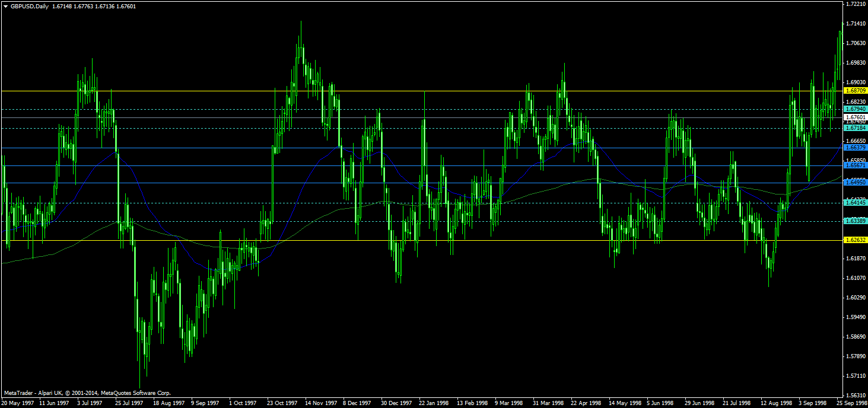Viewport: 868px width, 408px height.
Task: Click the MetaTrader - Alpari UK copyright text
Action: [x=87, y=393]
